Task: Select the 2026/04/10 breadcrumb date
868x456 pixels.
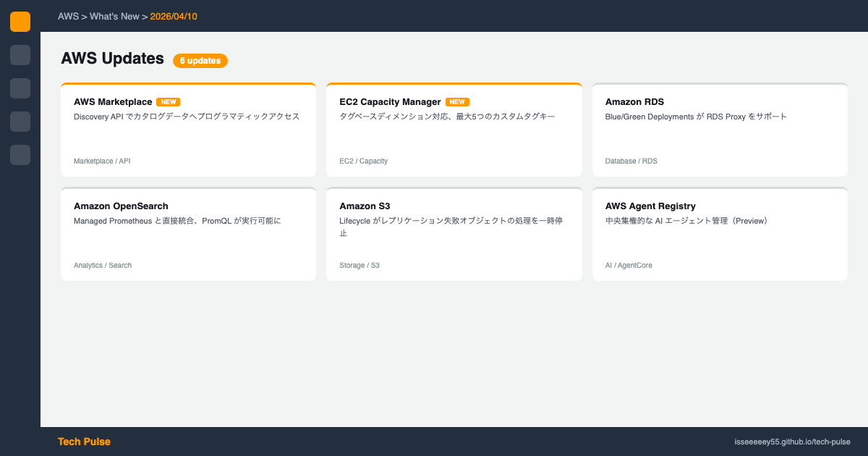Action: click(x=174, y=16)
